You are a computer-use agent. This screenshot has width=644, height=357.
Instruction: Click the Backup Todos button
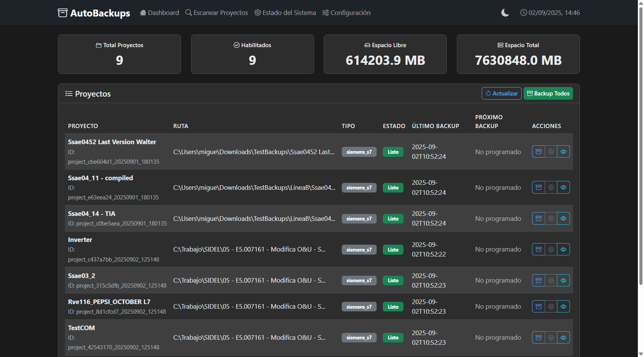(548, 94)
